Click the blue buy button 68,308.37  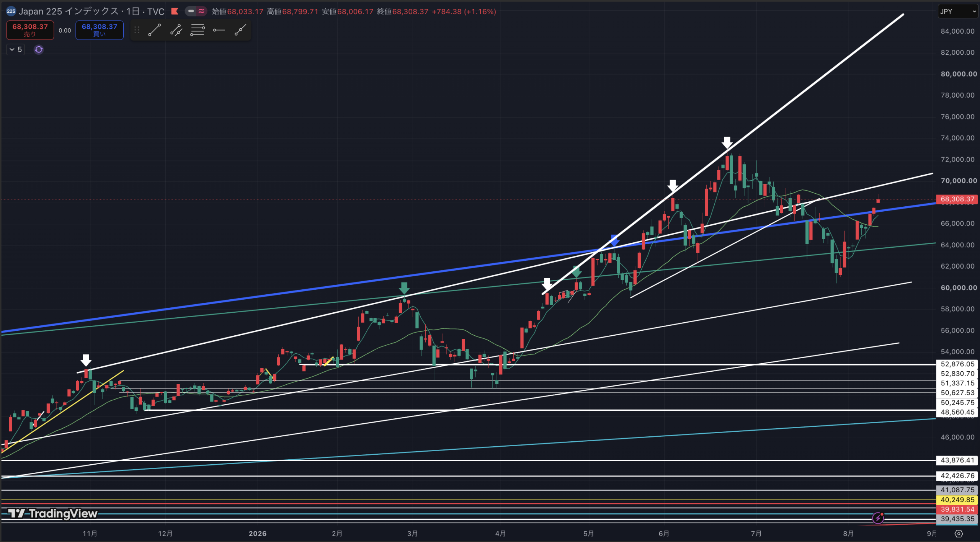point(100,30)
